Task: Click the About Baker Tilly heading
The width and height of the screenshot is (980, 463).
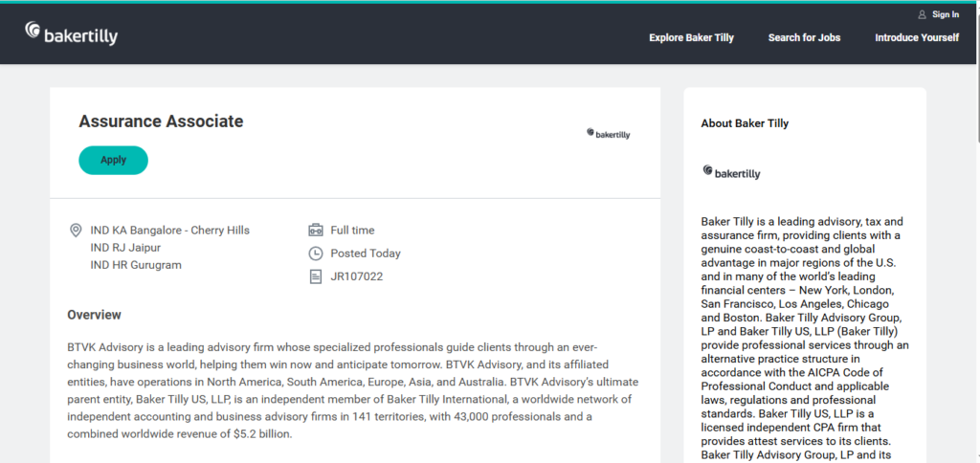Action: (745, 123)
